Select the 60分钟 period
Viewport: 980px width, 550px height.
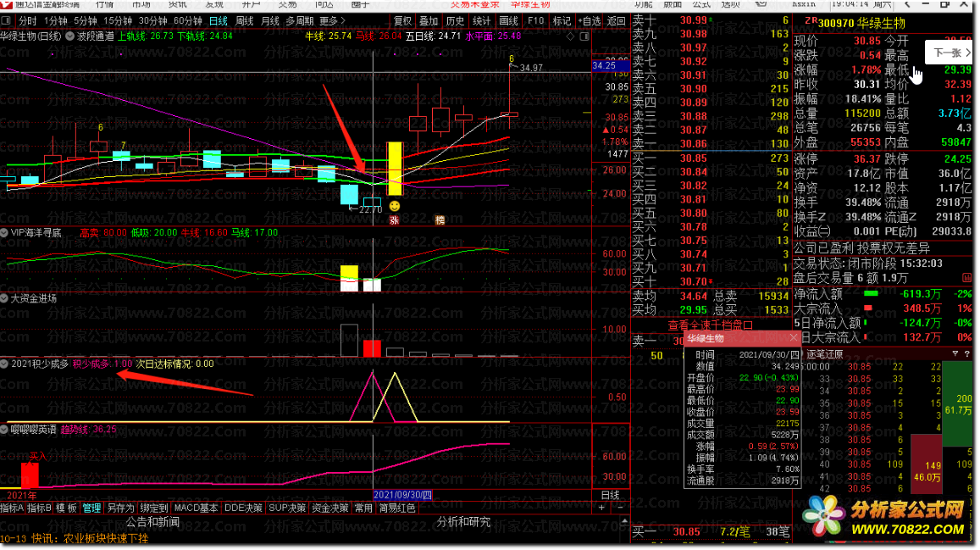click(187, 20)
